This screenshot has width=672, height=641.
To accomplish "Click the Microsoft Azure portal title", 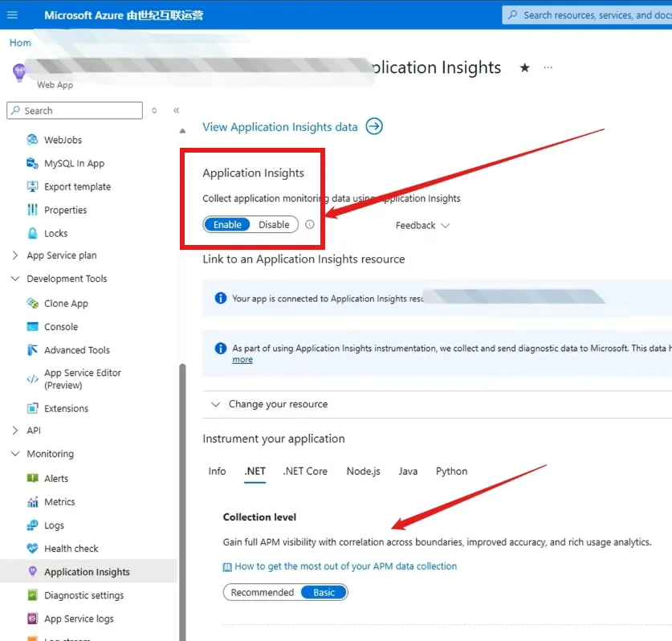I will coord(124,15).
